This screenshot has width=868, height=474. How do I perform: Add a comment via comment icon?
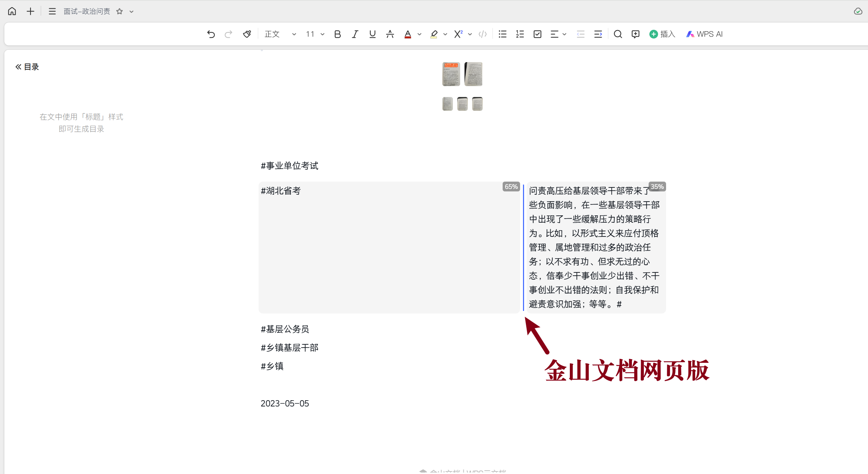(636, 34)
